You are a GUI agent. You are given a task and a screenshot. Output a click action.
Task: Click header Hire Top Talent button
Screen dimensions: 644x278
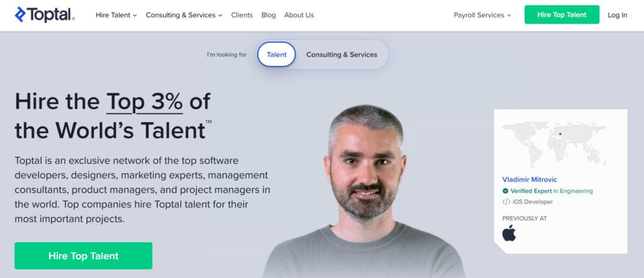pyautogui.click(x=562, y=14)
